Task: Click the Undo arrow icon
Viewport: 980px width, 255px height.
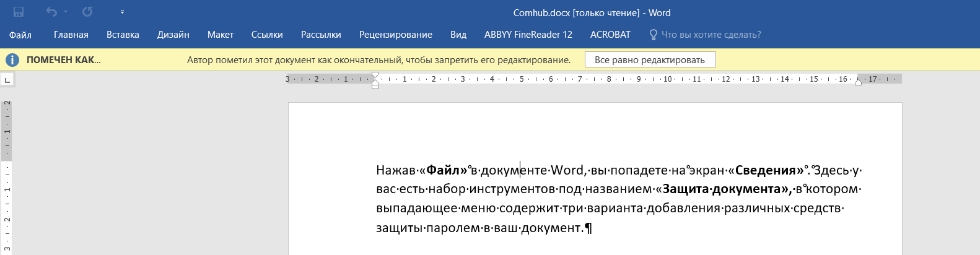Action: tap(51, 12)
